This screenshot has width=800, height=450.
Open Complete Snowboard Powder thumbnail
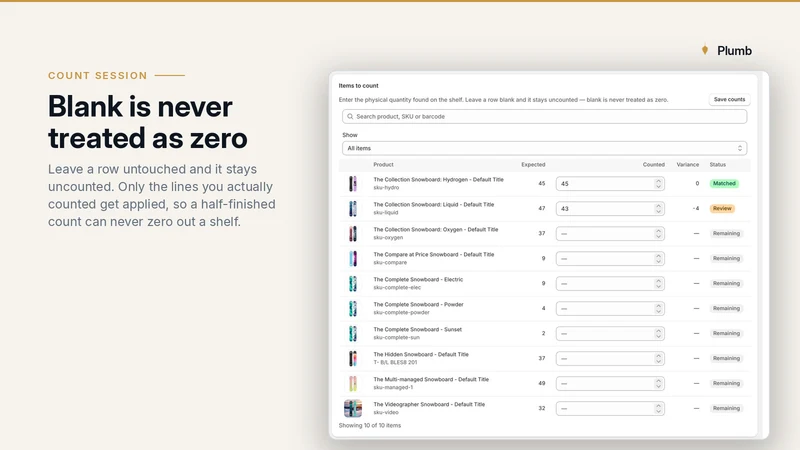353,309
